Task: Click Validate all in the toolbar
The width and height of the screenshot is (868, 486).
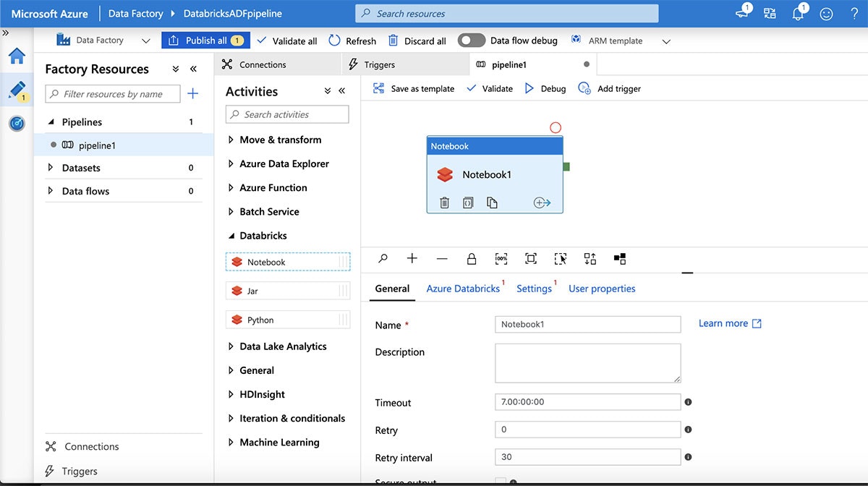Action: [x=287, y=40]
